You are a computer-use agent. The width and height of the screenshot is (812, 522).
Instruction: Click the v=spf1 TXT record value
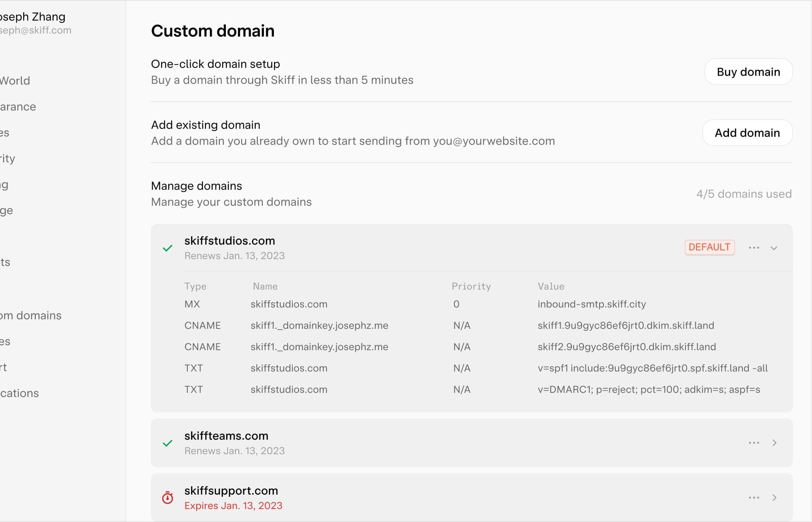(653, 368)
